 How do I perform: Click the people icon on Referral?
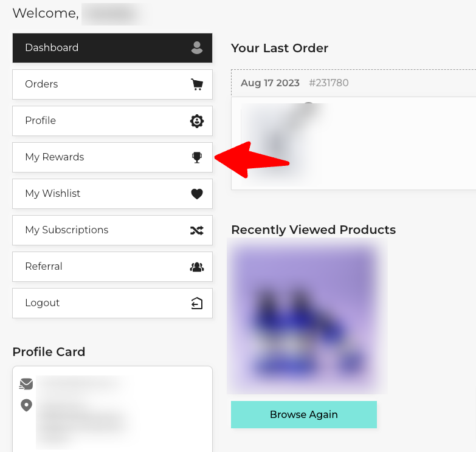click(x=197, y=267)
